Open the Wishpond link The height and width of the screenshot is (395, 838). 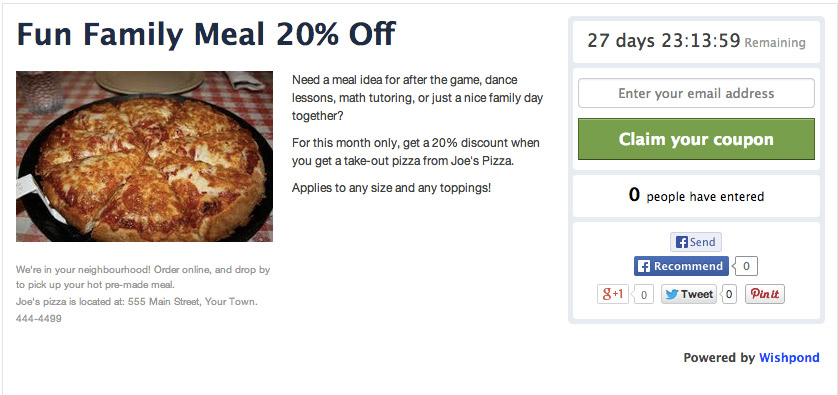(789, 358)
